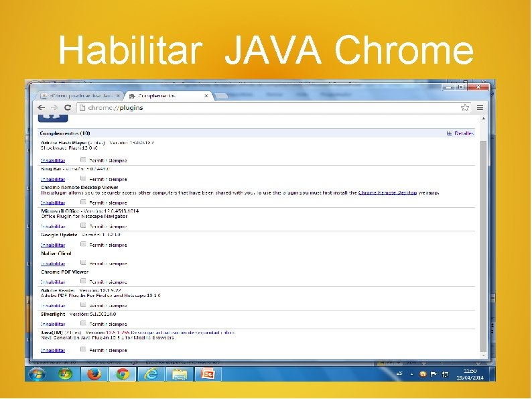This screenshot has width=532, height=399.
Task: Click Inhabilitar under Chrome PDF Viewer
Action: (x=53, y=282)
